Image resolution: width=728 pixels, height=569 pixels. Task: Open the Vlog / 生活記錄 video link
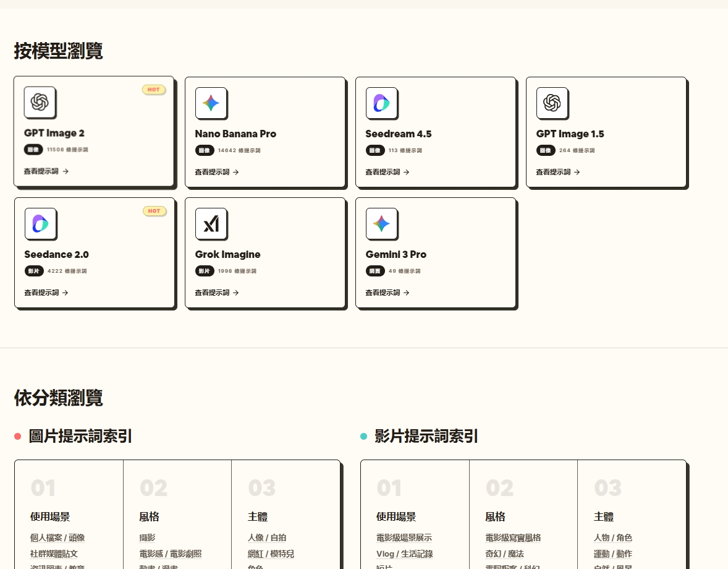(404, 554)
